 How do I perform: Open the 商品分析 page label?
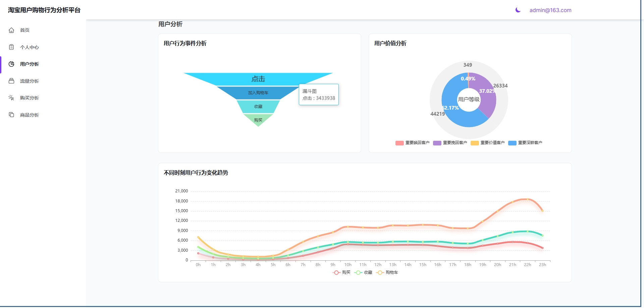click(x=30, y=115)
